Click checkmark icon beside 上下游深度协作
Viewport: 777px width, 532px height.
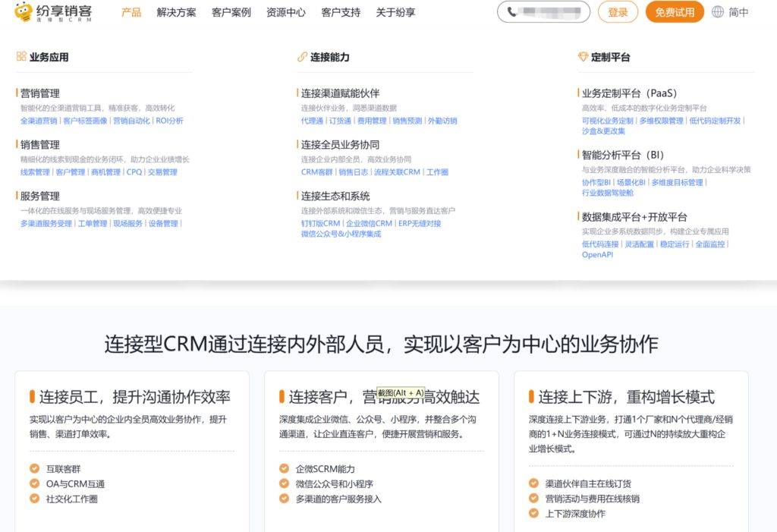(533, 513)
